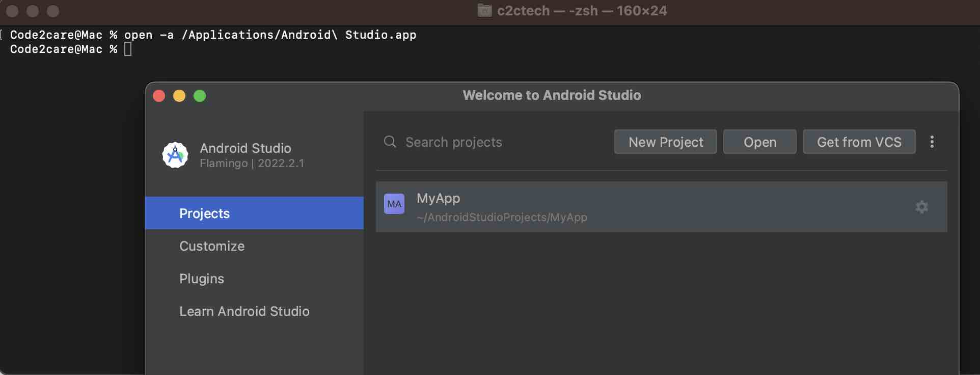Click the MA project avatar icon

(394, 204)
